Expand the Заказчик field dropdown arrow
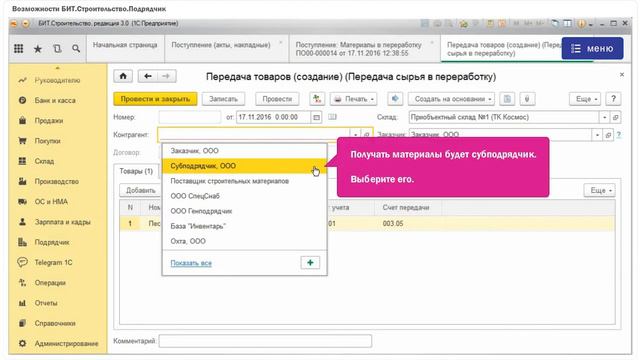640x360 pixels. point(597,134)
